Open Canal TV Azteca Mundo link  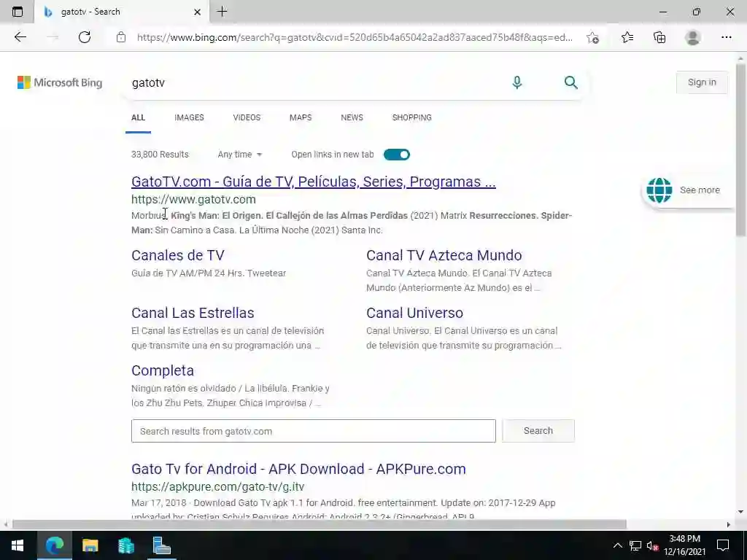pos(444,255)
